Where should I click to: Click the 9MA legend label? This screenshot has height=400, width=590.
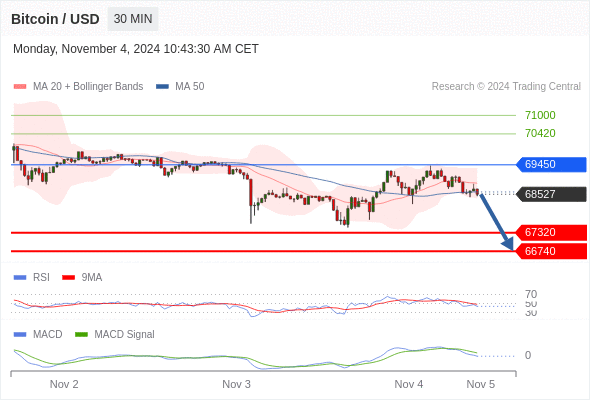92,278
